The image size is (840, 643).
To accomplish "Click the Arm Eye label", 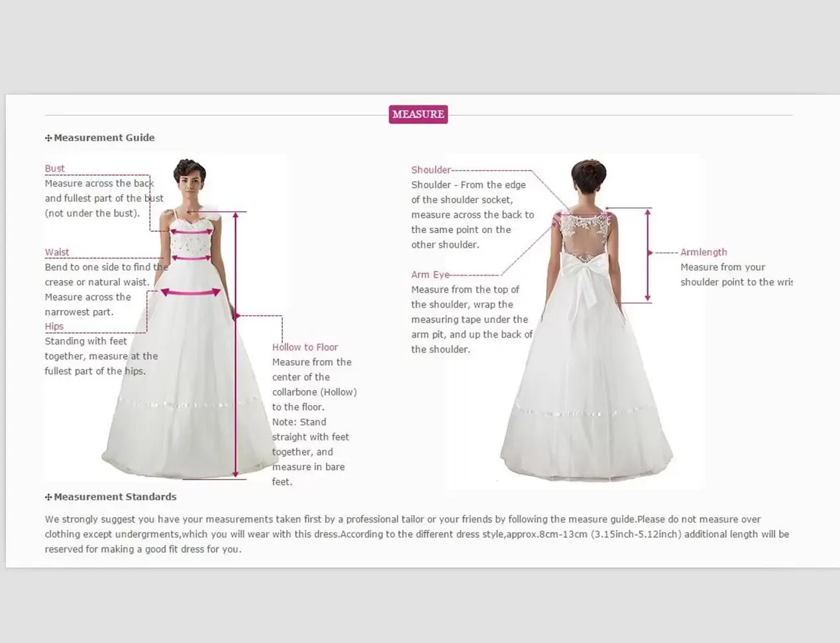I will pos(430,274).
